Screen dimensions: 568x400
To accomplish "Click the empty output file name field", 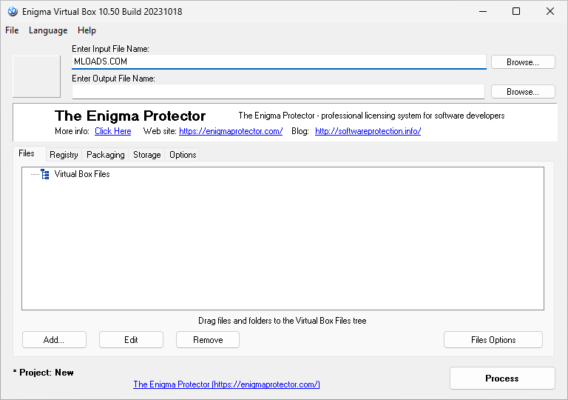I will [278, 91].
